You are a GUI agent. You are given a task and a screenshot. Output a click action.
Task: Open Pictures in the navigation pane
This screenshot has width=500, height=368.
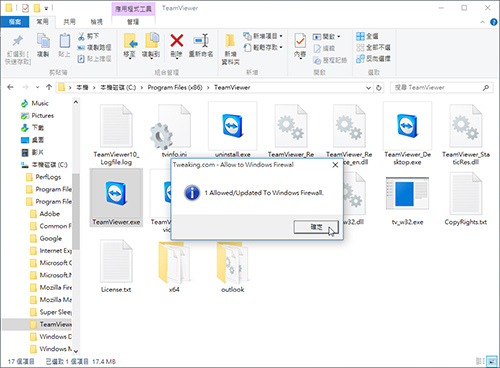[x=42, y=116]
